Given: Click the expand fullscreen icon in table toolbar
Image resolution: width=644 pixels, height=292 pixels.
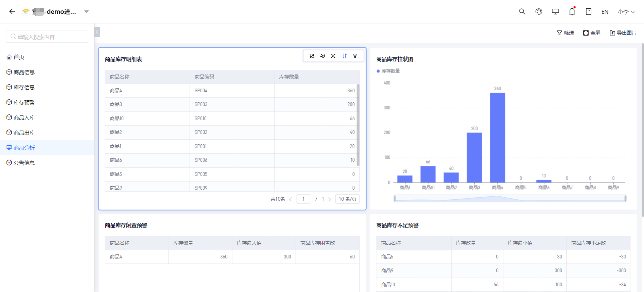Looking at the screenshot, I should (x=333, y=56).
